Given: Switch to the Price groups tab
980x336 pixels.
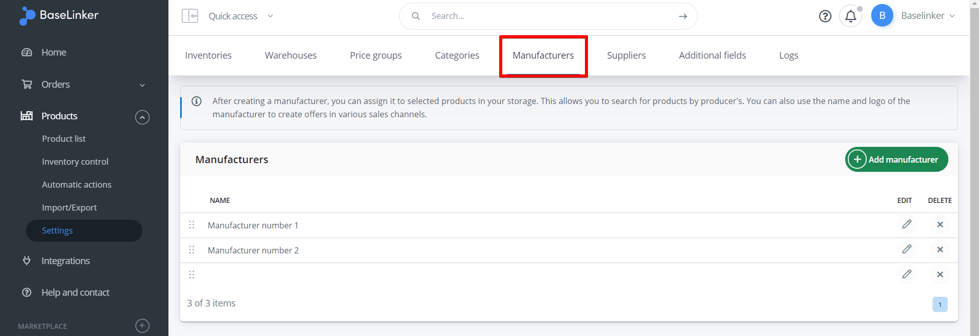Looking at the screenshot, I should (376, 55).
